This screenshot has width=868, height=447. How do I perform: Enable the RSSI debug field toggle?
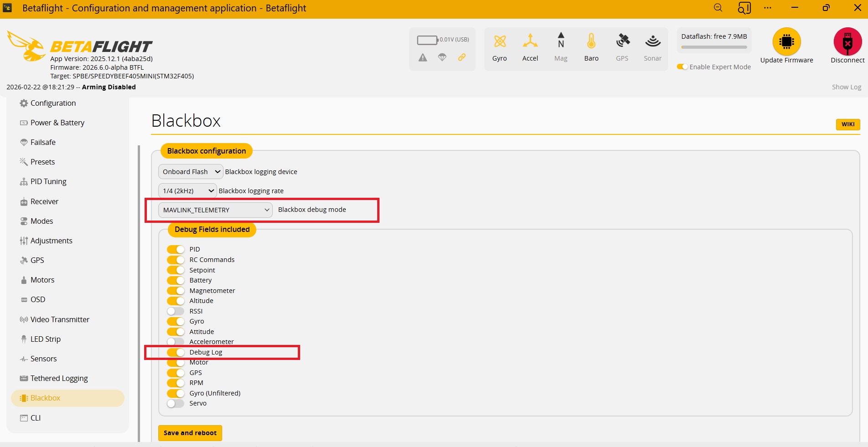(x=176, y=311)
